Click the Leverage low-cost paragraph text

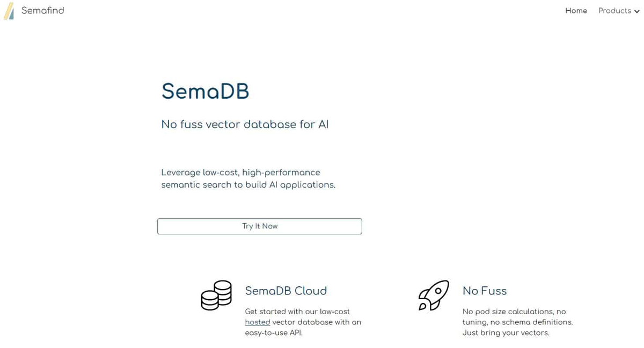pyautogui.click(x=248, y=179)
